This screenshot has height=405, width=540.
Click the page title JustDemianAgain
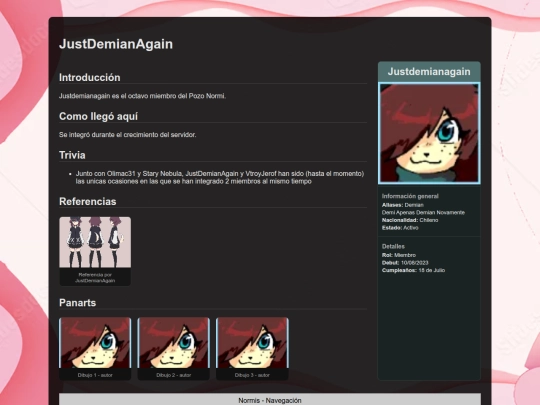tap(116, 44)
